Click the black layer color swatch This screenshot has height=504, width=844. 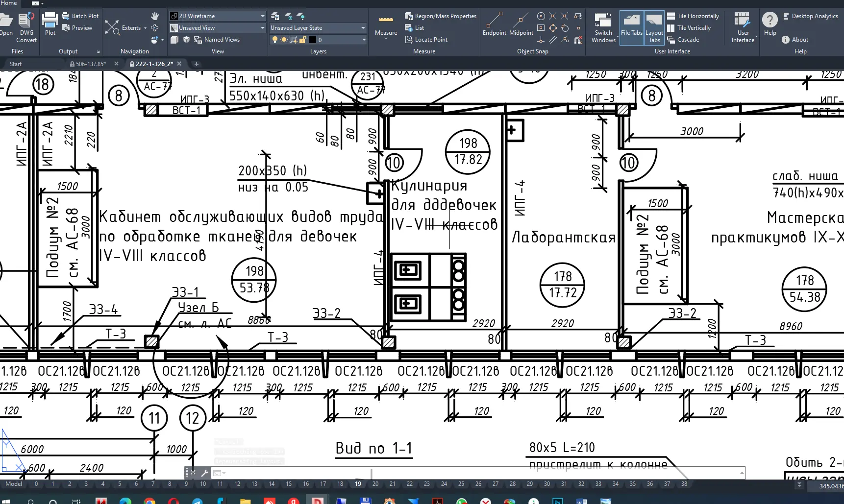click(313, 40)
